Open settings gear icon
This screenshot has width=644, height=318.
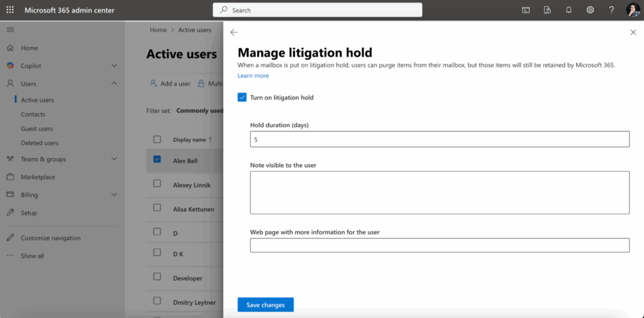pos(590,10)
